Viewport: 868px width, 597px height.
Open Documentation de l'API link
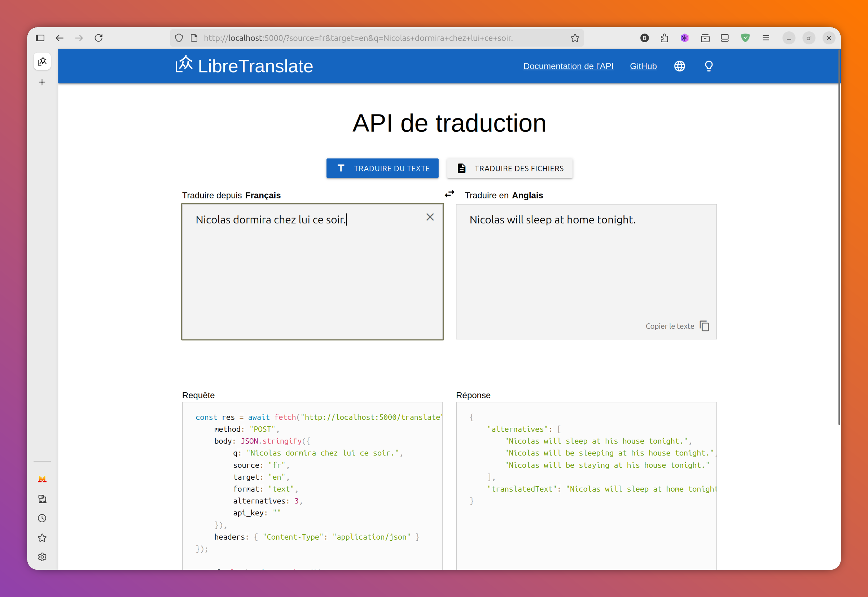568,66
